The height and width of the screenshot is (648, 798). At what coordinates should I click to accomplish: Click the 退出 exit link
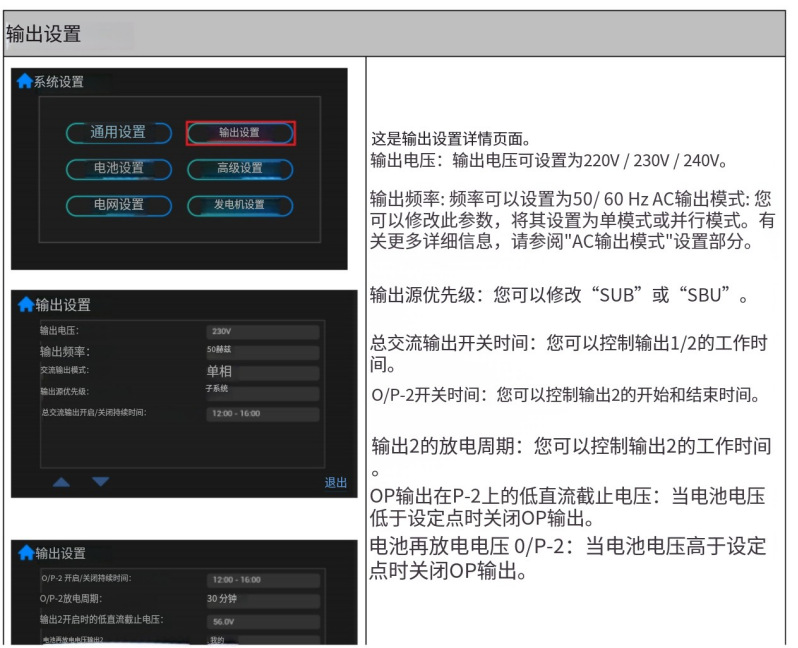tap(335, 483)
